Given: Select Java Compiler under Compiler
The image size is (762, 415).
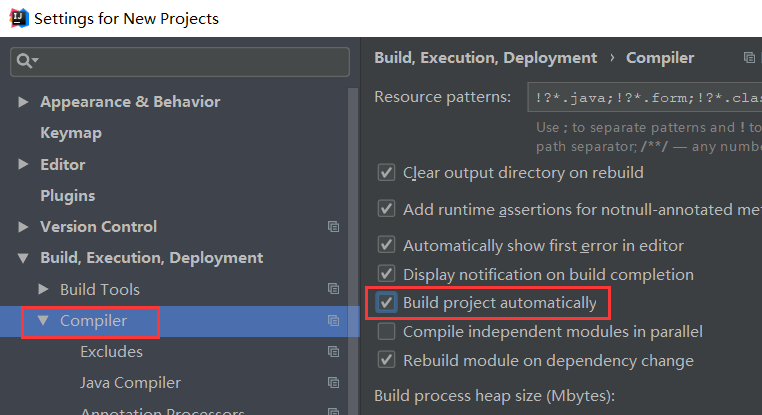Looking at the screenshot, I should 130,383.
